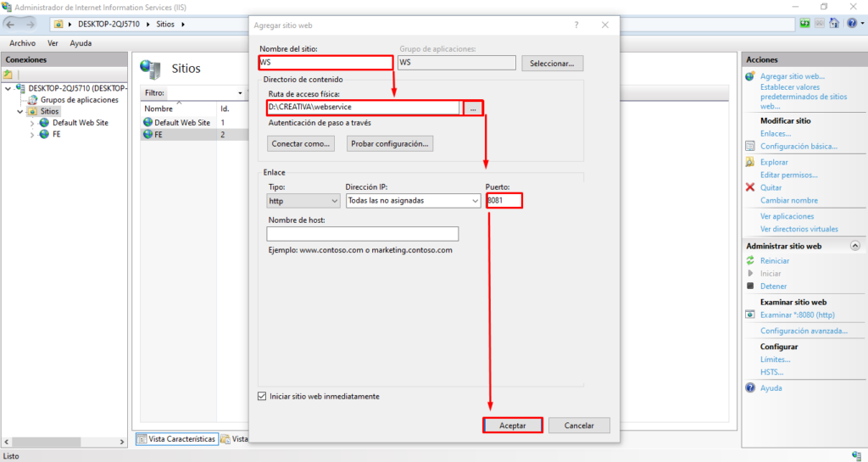Collapse the DESKTOP-2QJ5710 server node

(x=8, y=88)
